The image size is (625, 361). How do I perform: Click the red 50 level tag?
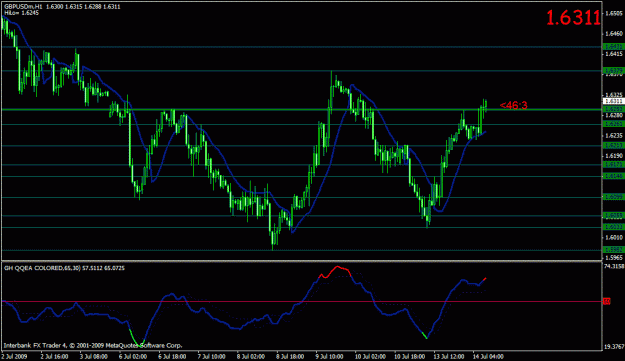pos(607,302)
